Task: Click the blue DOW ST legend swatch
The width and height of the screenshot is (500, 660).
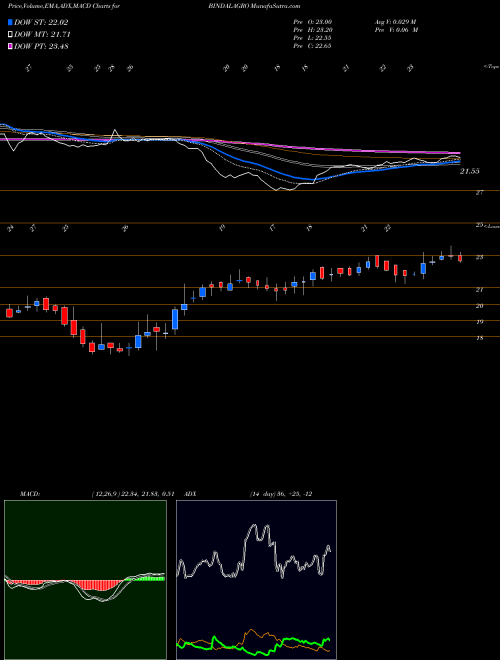Action: click(10, 22)
